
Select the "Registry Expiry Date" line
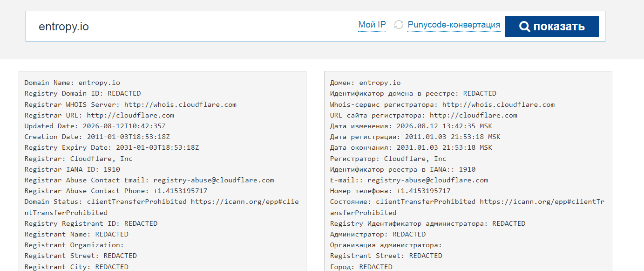(112, 147)
